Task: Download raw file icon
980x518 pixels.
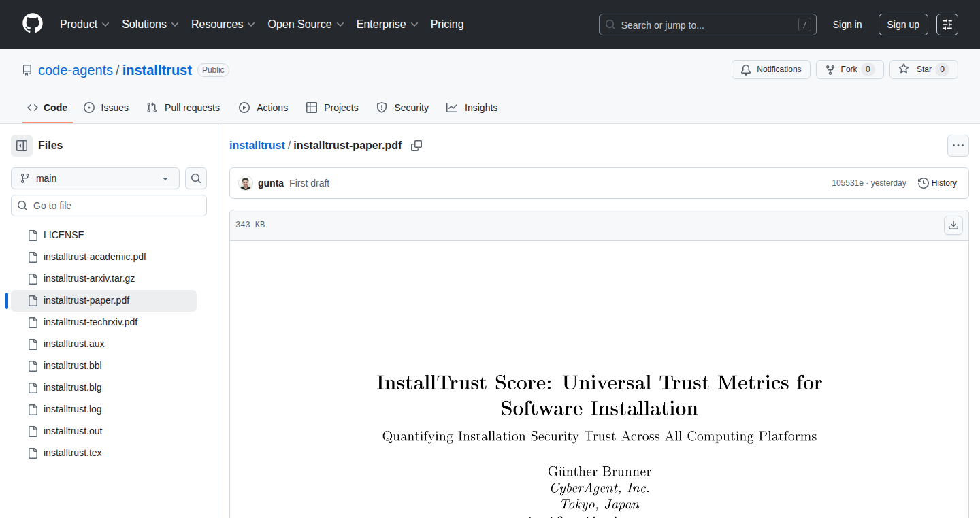Action: 953,225
